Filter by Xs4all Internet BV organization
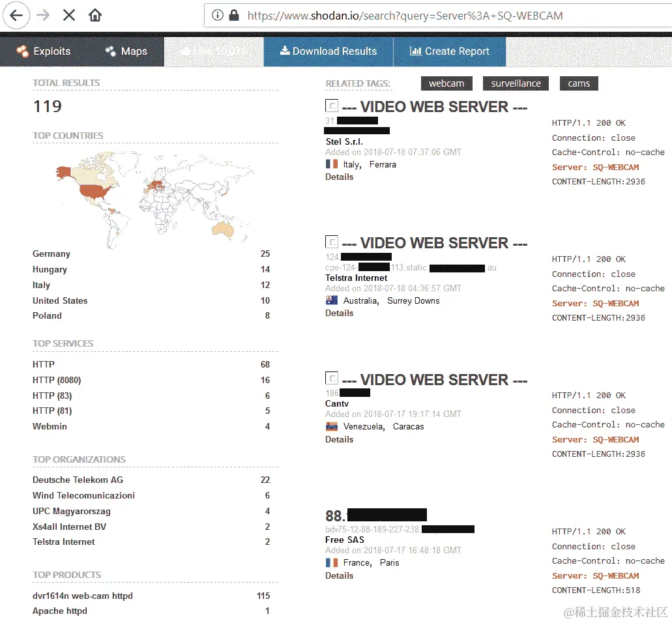672x623 pixels. (x=70, y=527)
